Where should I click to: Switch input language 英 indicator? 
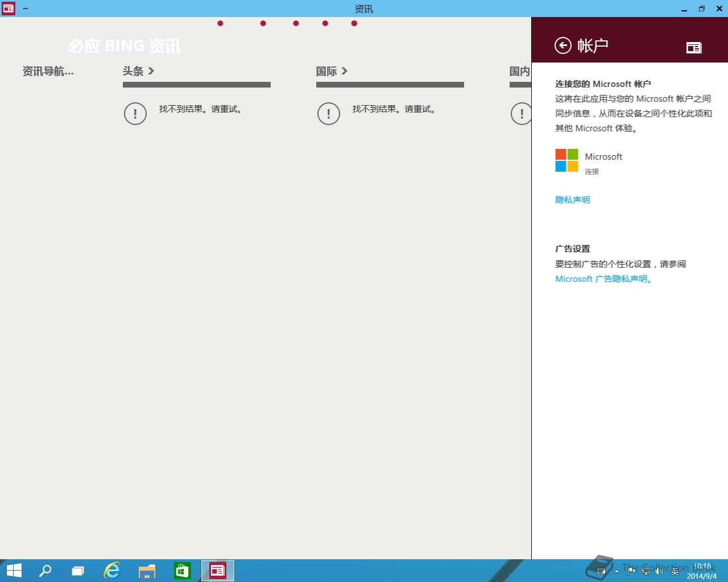point(675,571)
